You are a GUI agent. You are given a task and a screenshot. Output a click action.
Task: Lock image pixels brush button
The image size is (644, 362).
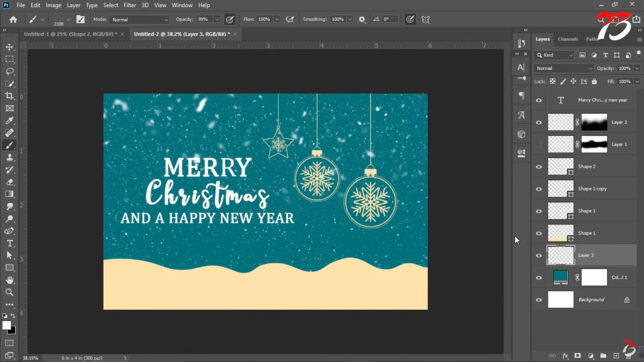(x=563, y=81)
